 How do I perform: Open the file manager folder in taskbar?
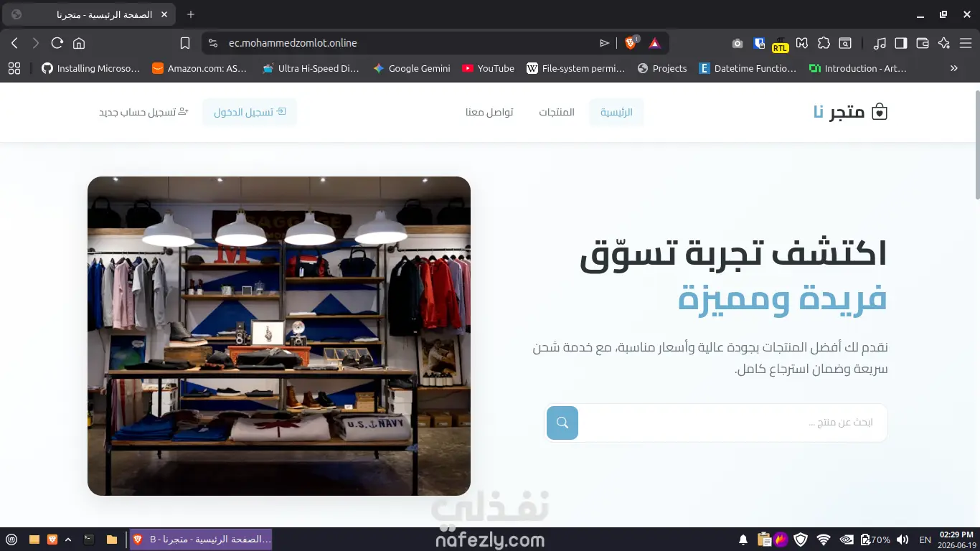coord(112,540)
